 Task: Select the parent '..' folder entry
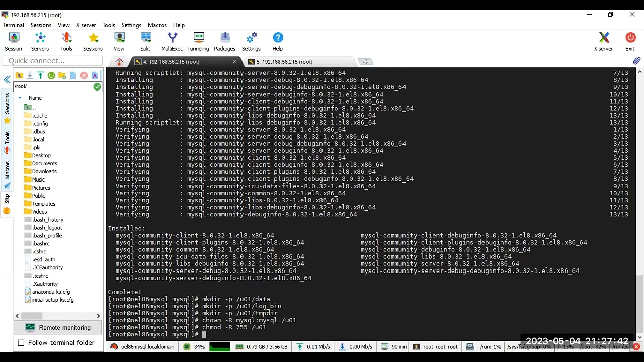(x=30, y=108)
